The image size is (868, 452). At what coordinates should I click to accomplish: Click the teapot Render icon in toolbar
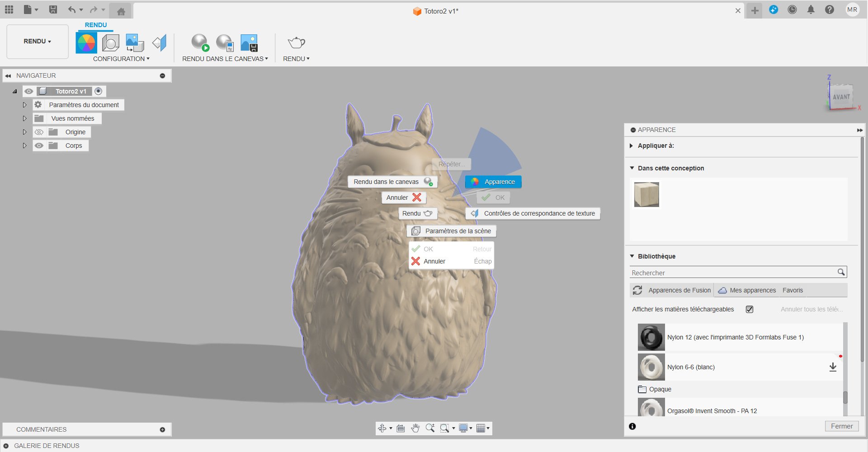[x=296, y=43]
